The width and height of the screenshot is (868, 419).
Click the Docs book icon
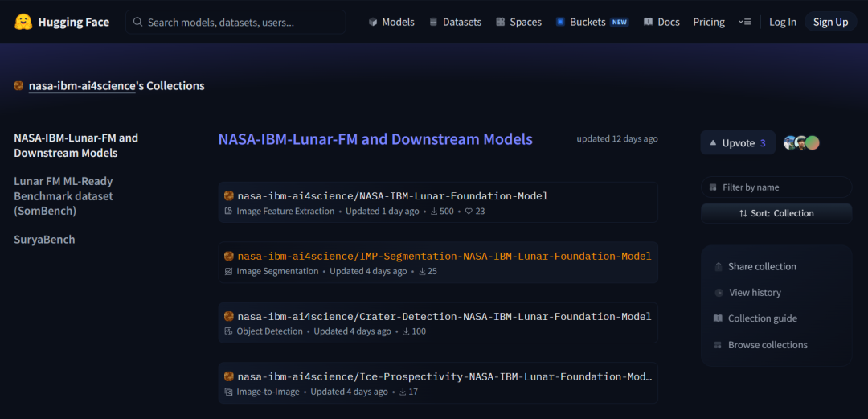click(649, 23)
